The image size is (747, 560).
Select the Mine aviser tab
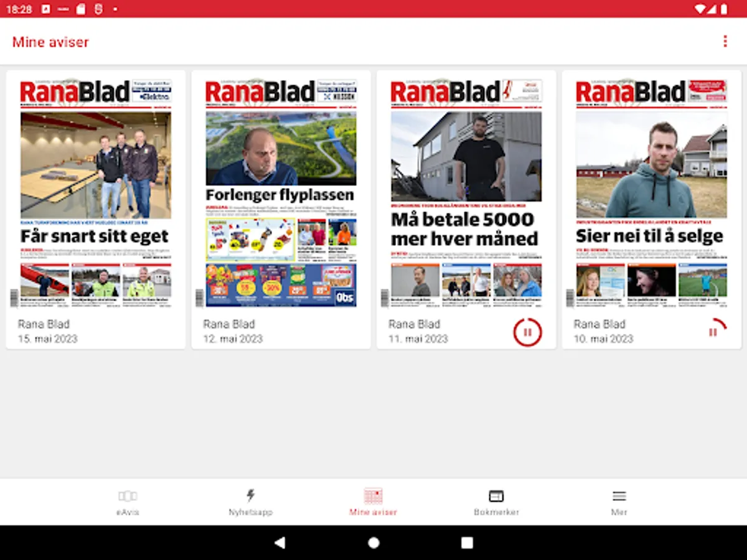click(x=373, y=503)
